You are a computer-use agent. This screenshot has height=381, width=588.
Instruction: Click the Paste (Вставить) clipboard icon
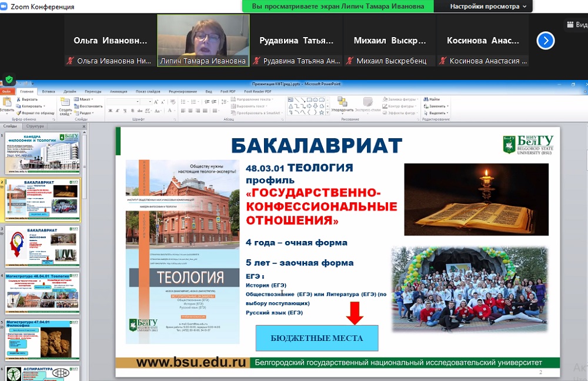[6, 102]
